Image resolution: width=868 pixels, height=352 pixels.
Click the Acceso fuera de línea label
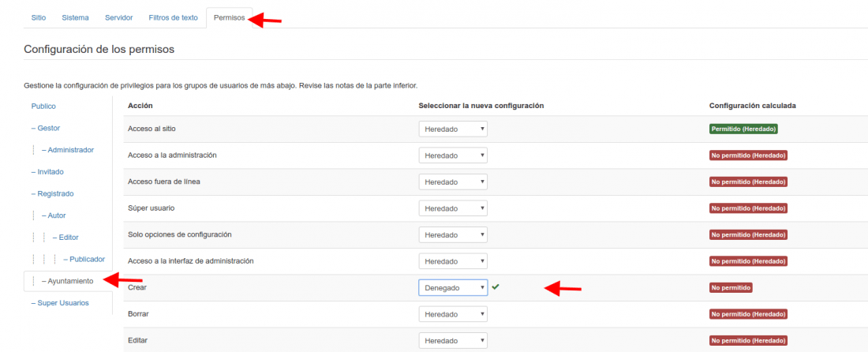(x=164, y=182)
